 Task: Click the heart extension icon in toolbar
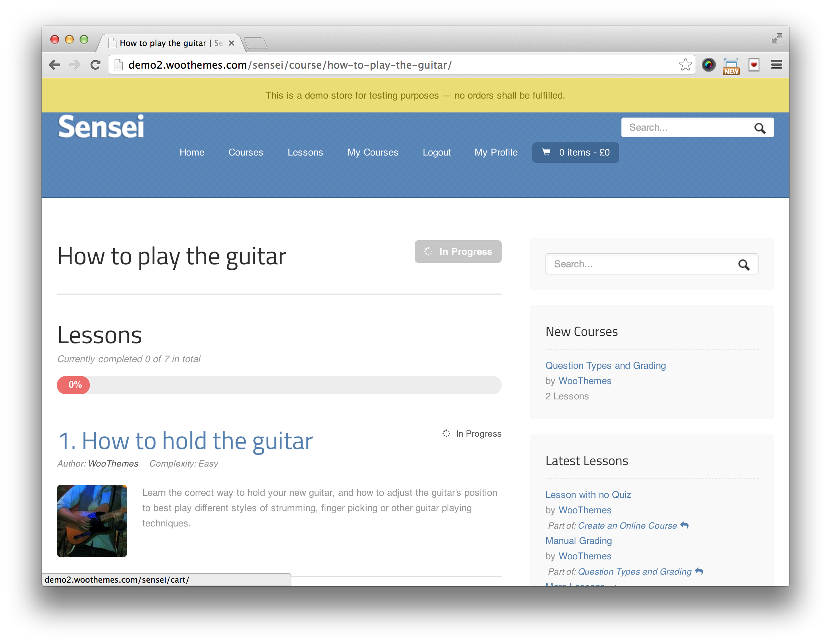click(754, 64)
